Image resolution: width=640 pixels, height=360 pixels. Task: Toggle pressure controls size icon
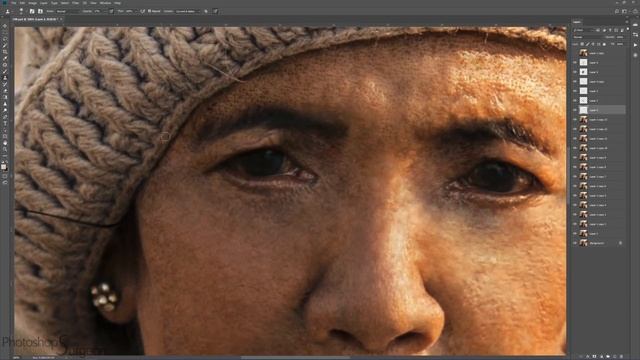[216, 11]
